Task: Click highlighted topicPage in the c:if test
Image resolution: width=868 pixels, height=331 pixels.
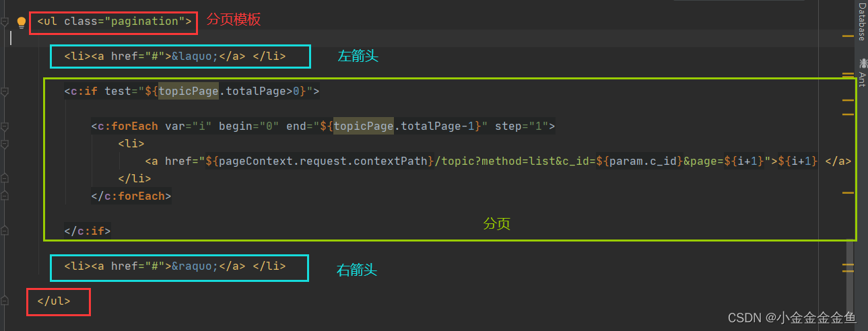Action: coord(189,91)
